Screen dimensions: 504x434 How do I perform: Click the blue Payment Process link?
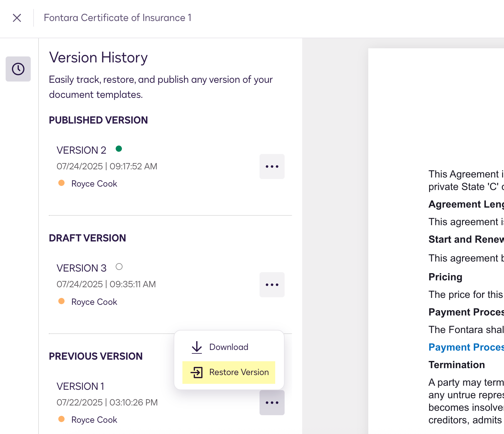point(466,347)
